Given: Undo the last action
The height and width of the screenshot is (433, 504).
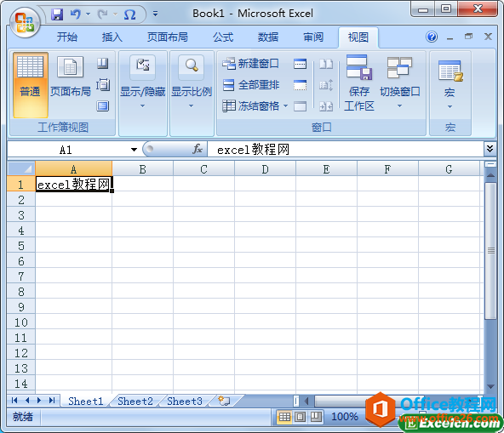Looking at the screenshot, I should click(75, 14).
